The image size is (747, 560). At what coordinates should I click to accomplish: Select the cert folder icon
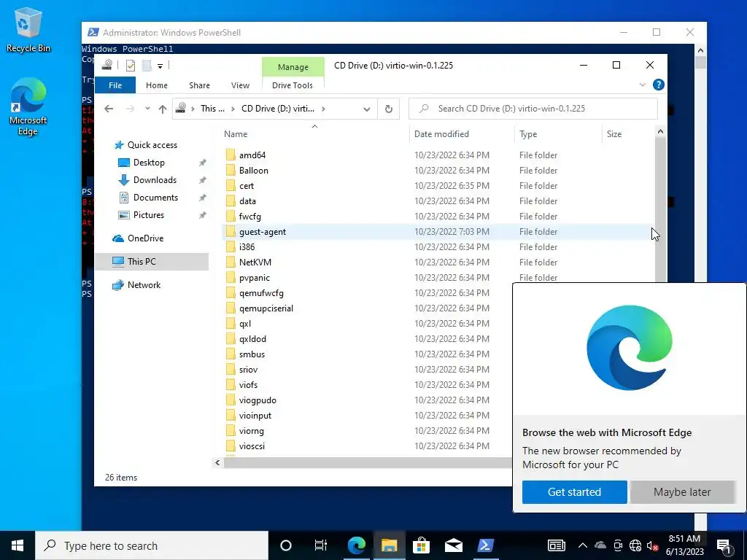[x=231, y=185]
